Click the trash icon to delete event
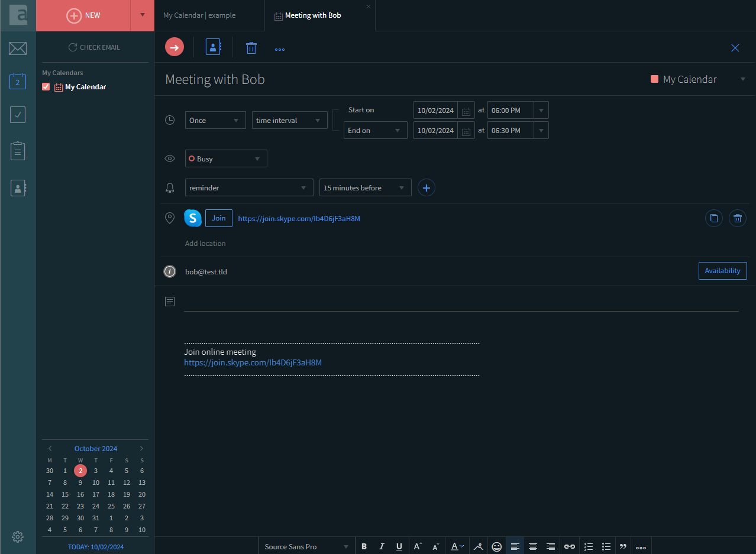 pos(251,48)
